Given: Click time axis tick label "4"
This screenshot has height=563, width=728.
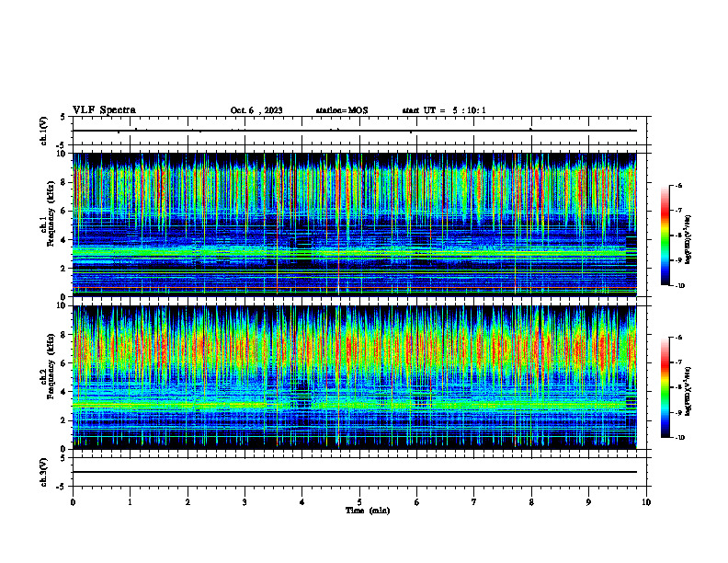Looking at the screenshot, I should [x=302, y=502].
